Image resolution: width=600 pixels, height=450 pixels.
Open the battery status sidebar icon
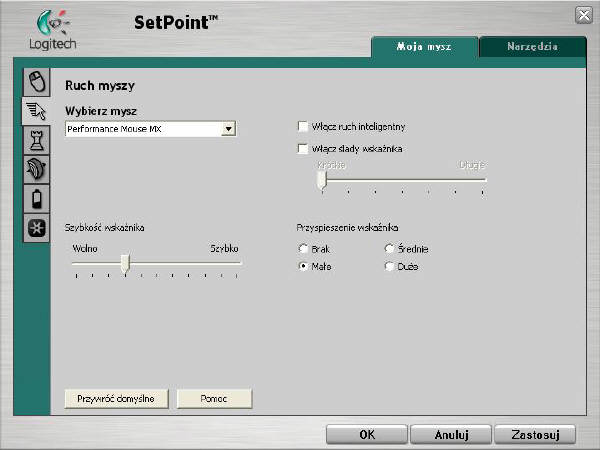tap(36, 199)
